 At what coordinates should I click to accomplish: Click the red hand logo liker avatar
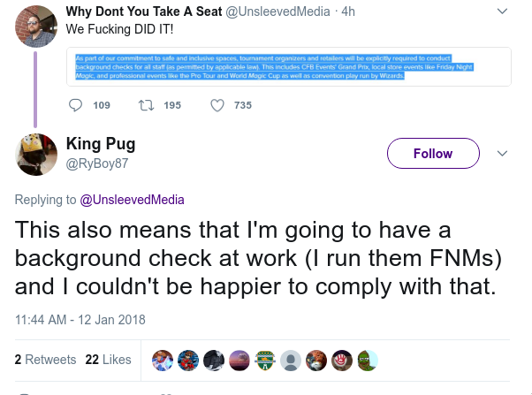342,360
